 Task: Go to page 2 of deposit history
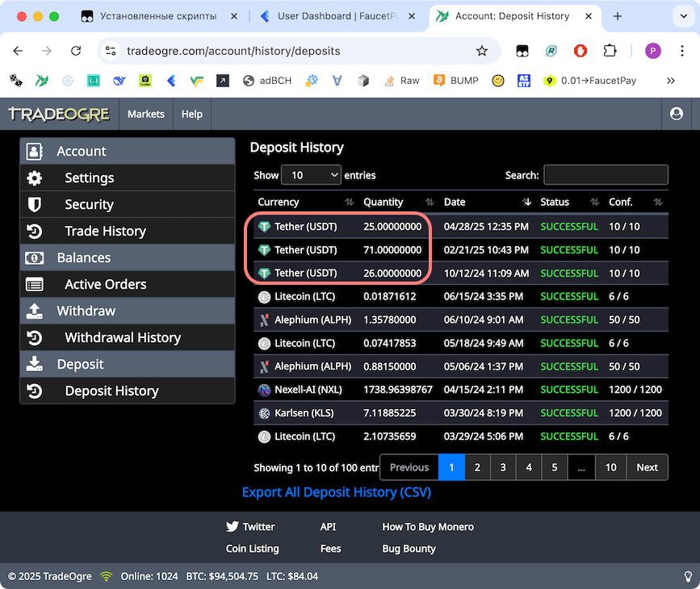pos(477,467)
